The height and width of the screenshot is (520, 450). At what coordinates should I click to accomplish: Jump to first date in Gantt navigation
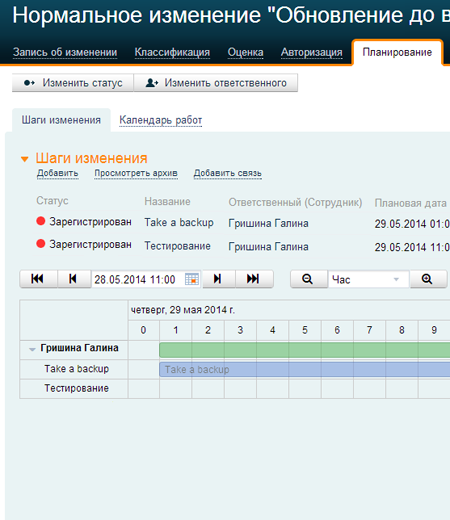(38, 279)
